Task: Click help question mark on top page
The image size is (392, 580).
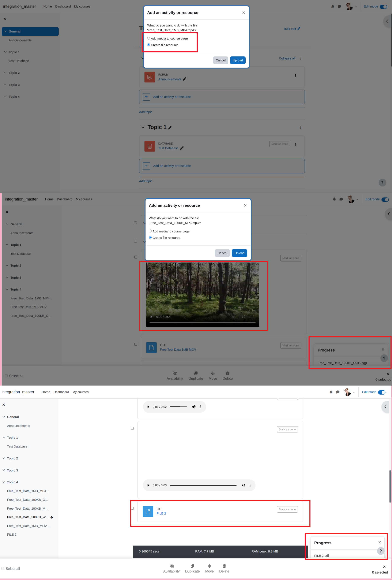Action: (382, 183)
